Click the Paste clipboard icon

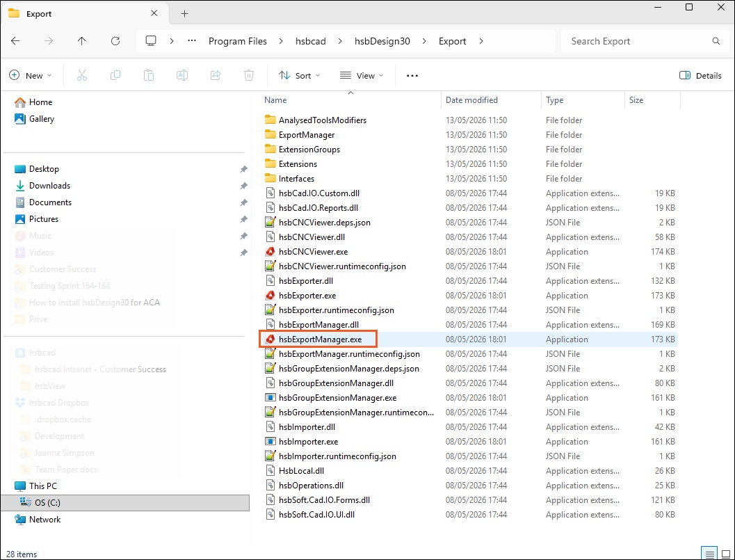coord(149,76)
